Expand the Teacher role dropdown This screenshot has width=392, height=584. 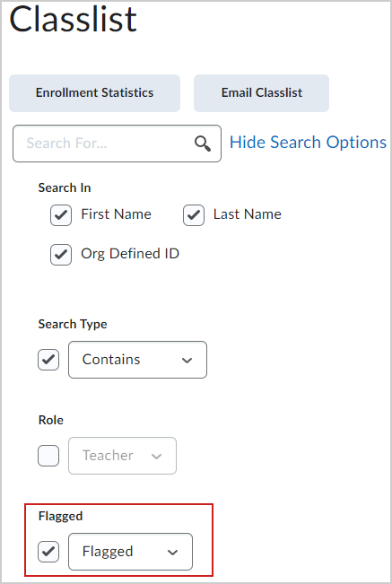pos(123,456)
